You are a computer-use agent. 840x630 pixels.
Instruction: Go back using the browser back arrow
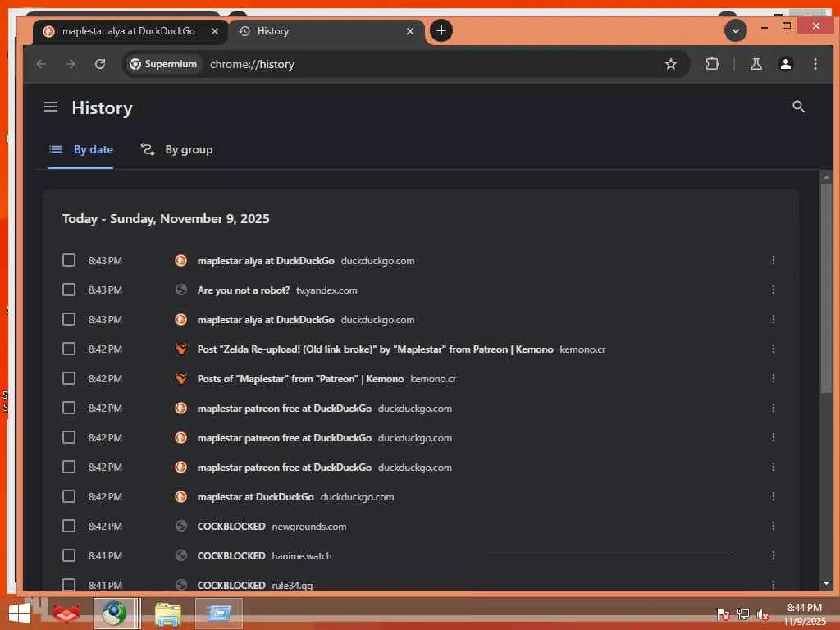click(x=41, y=64)
